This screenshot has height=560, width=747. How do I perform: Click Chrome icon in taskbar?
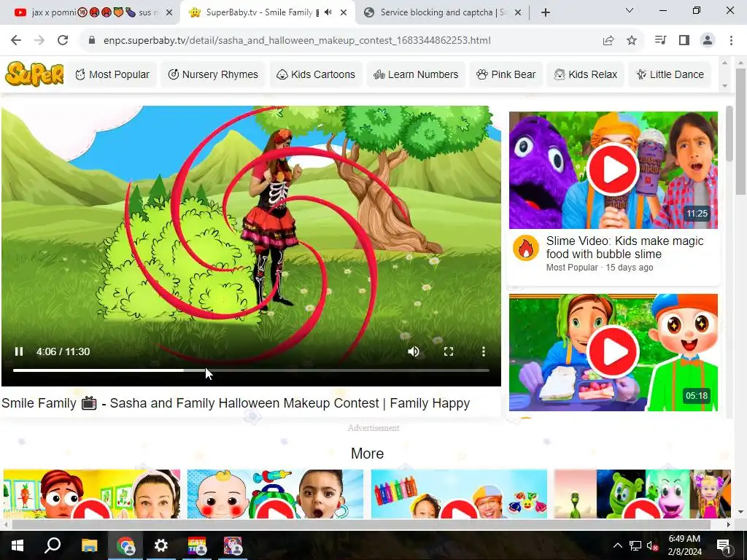[x=125, y=545]
